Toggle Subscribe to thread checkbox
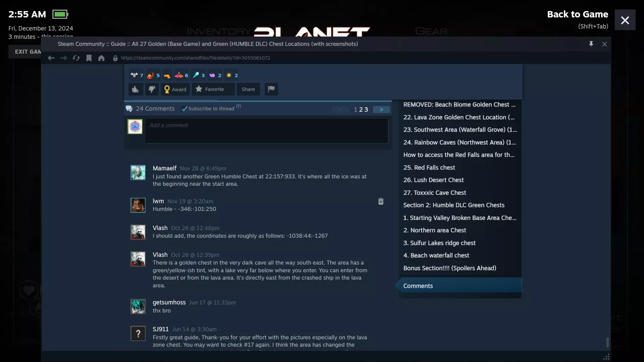 184,109
